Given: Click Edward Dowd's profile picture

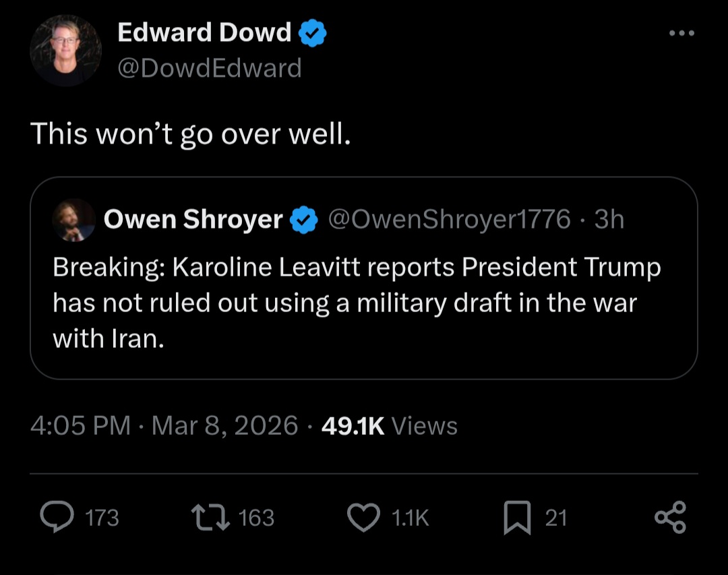Looking at the screenshot, I should tap(65, 51).
